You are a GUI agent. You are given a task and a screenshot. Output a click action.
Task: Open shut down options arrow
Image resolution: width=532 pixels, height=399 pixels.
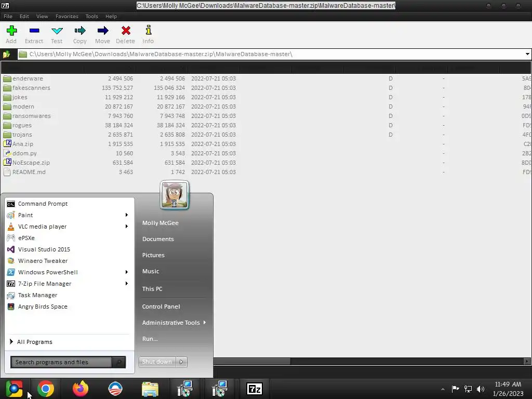click(181, 362)
